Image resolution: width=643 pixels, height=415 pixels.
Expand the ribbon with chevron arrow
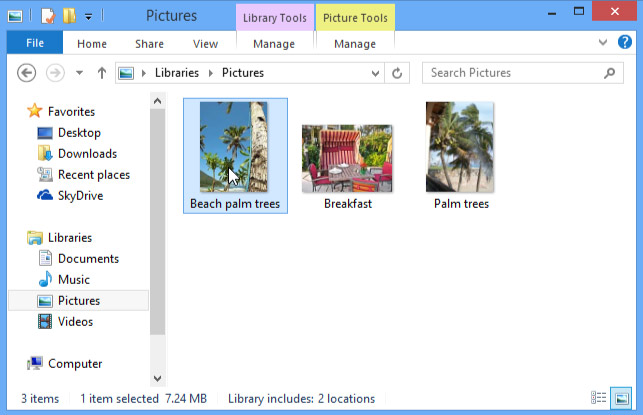point(602,43)
